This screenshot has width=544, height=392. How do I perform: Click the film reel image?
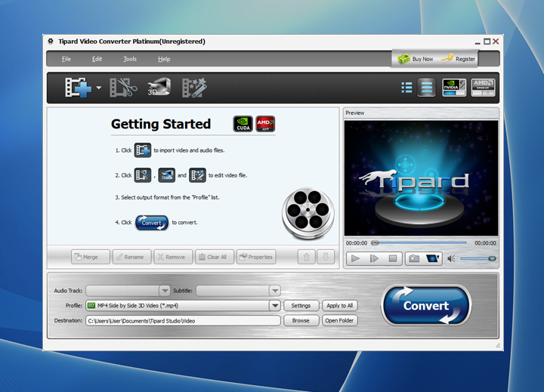308,213
